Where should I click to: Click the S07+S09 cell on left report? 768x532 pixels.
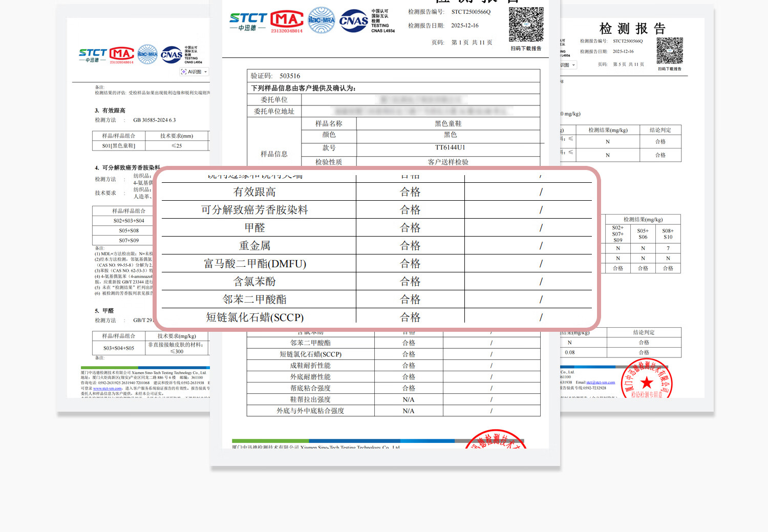(129, 240)
